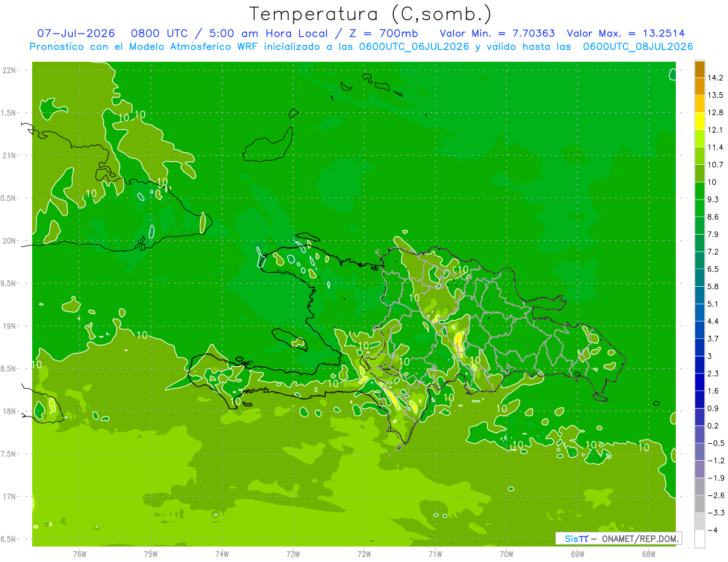Click the yellow swatch between 12.1 and 12.8
The height and width of the screenshot is (562, 728).
pos(699,121)
